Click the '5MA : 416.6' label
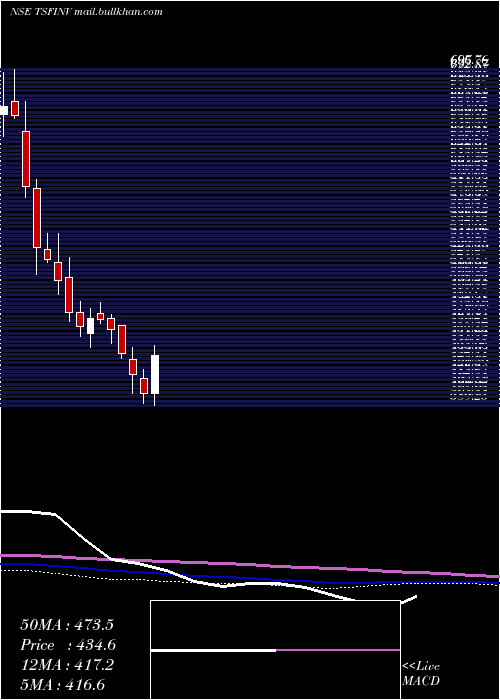 (63, 685)
